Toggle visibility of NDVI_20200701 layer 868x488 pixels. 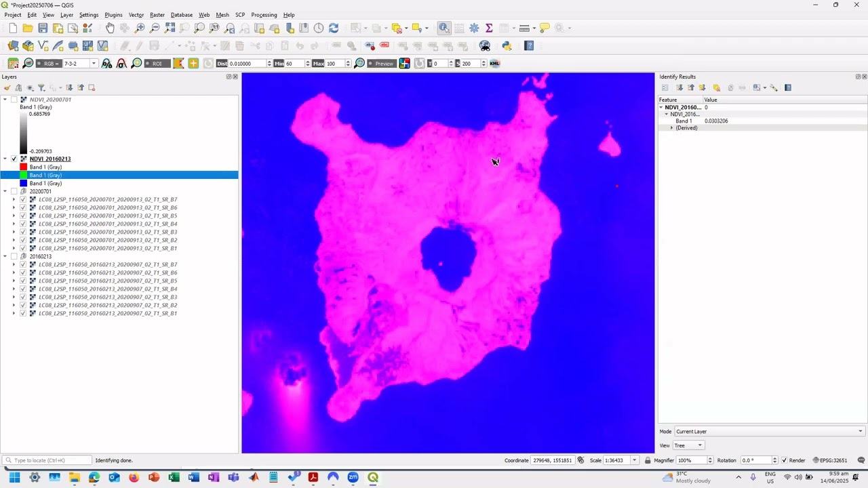[14, 100]
